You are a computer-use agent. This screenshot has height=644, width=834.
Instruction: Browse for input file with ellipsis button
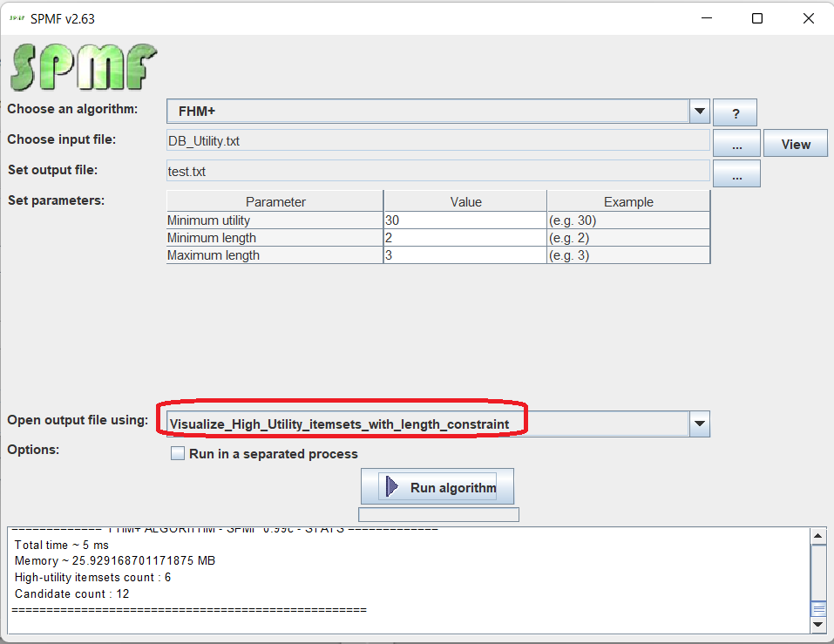pos(736,144)
